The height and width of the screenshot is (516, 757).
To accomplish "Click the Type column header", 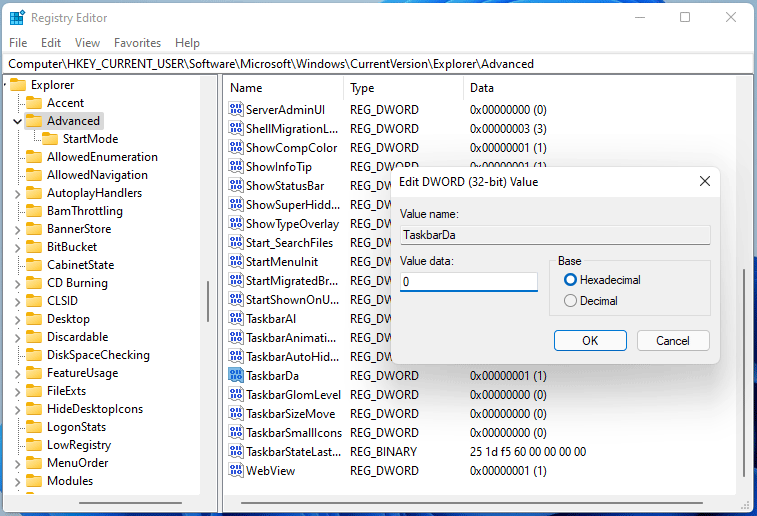I will point(404,88).
